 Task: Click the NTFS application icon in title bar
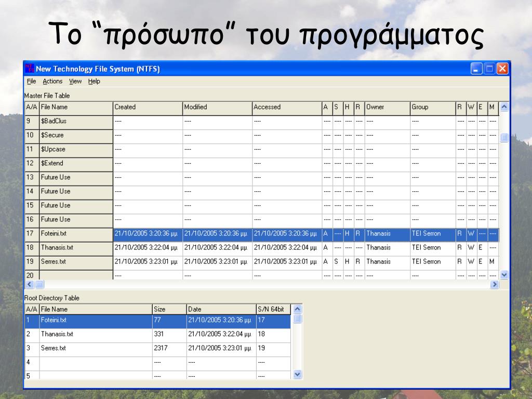pos(30,69)
